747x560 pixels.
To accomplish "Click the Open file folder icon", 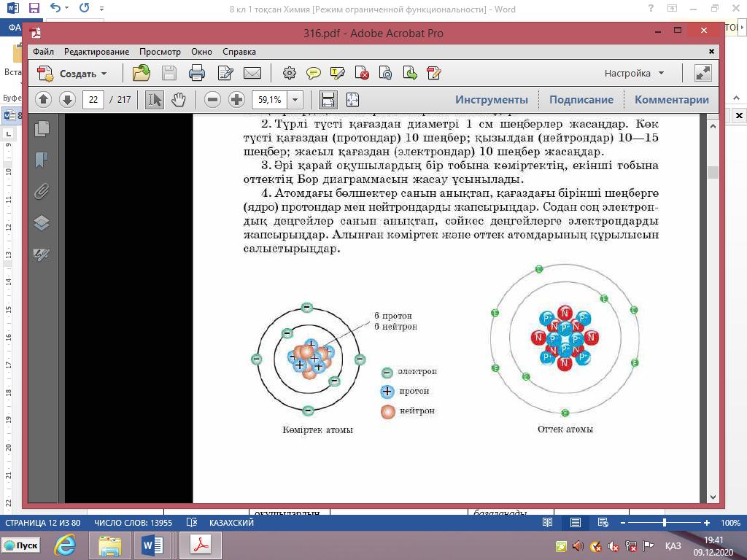I will 141,73.
